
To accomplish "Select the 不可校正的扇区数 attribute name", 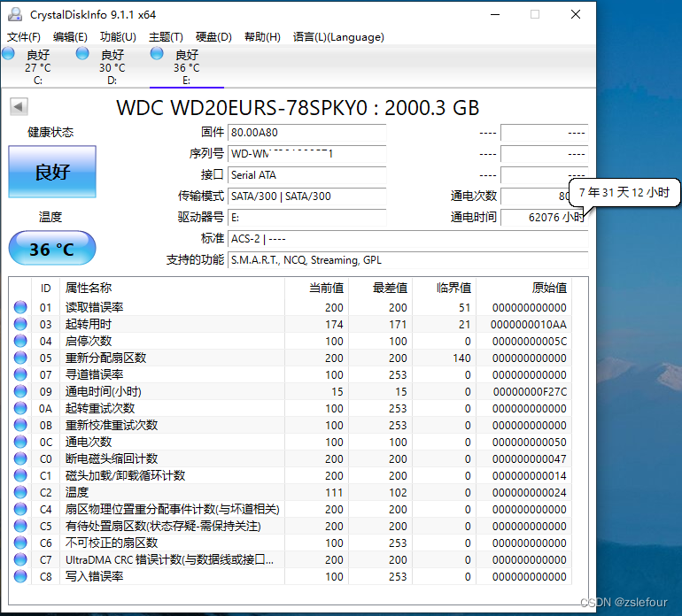I will 112,543.
